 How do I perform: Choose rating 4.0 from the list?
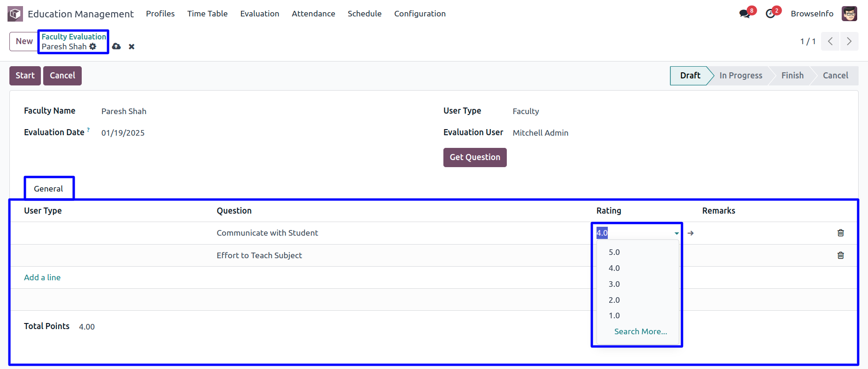[x=638, y=268]
